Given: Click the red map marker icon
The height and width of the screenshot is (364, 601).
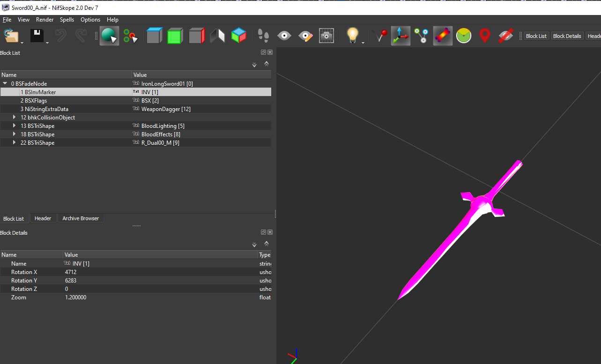Looking at the screenshot, I should pos(485,36).
